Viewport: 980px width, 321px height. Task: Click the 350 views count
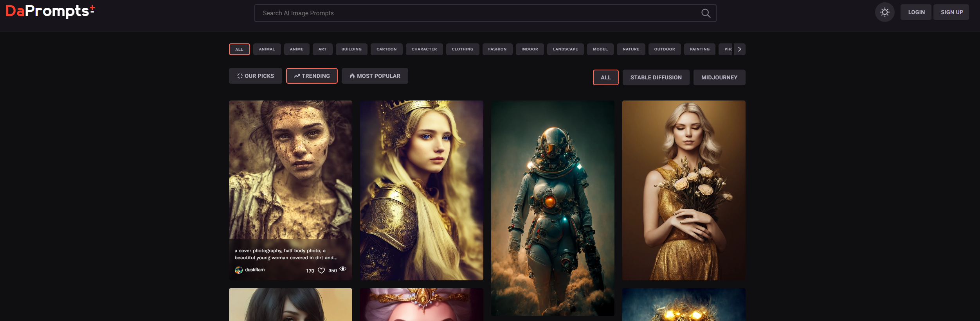[x=333, y=271]
